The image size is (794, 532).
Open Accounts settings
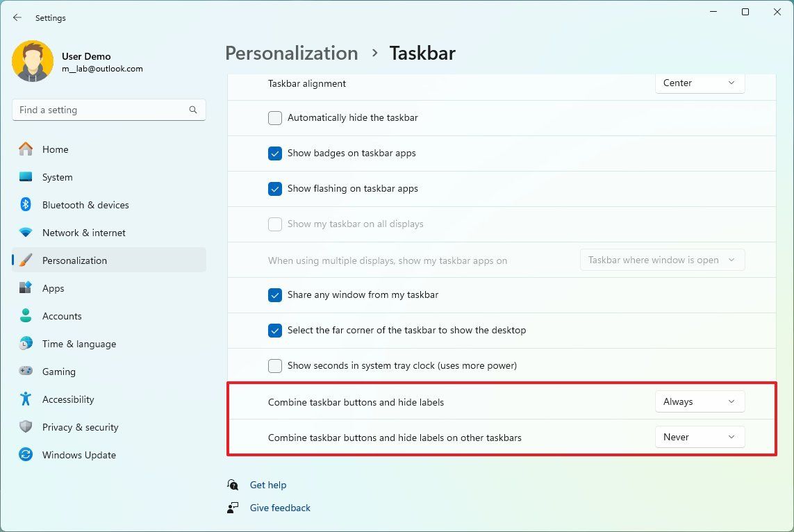pos(62,316)
